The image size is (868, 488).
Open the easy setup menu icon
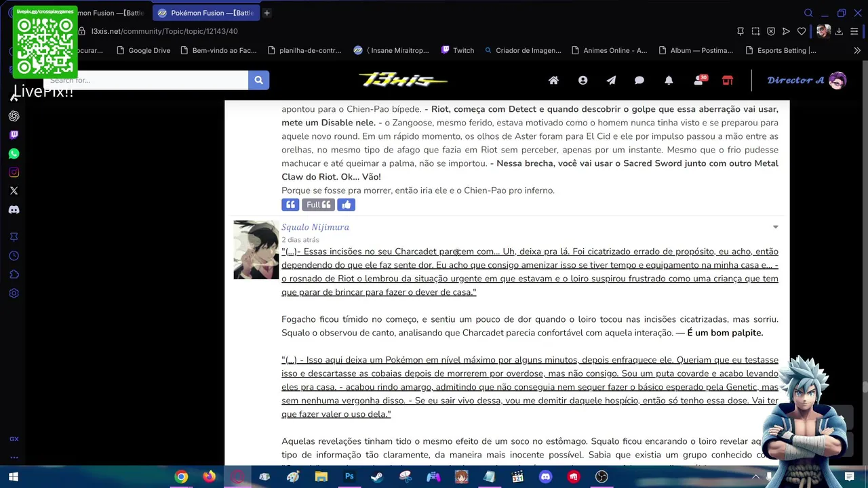[x=854, y=31]
